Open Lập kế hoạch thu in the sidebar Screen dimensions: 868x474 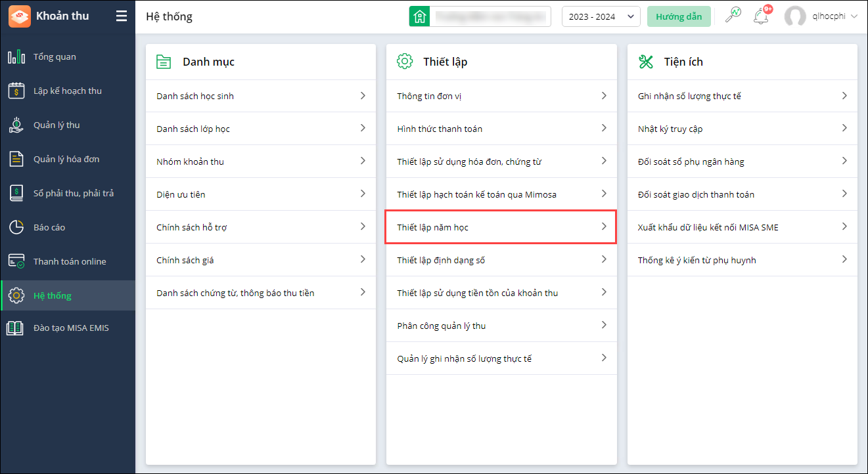[x=68, y=91]
